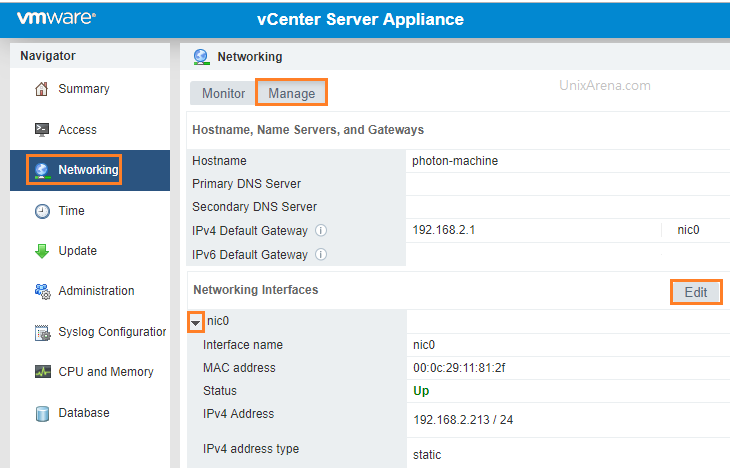Click Hostname, Name Servers, and Gateways heading
Viewport: 730px width, 468px height.
point(308,129)
